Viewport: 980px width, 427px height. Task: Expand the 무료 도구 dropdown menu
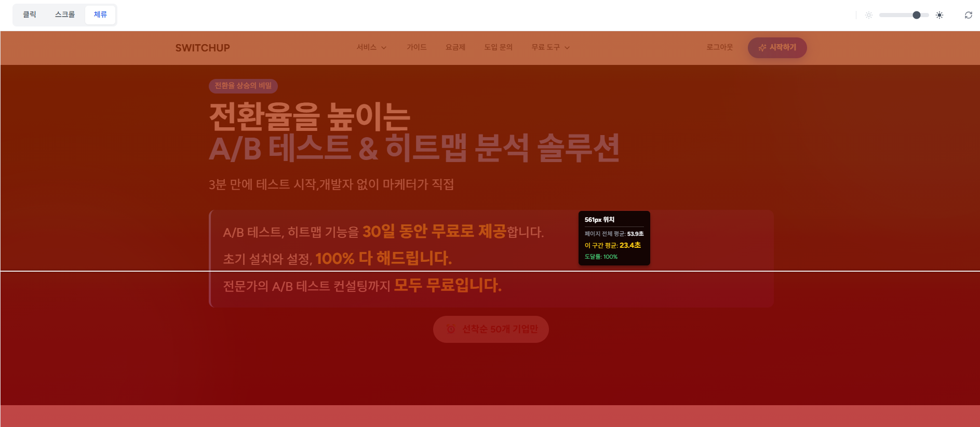point(550,47)
